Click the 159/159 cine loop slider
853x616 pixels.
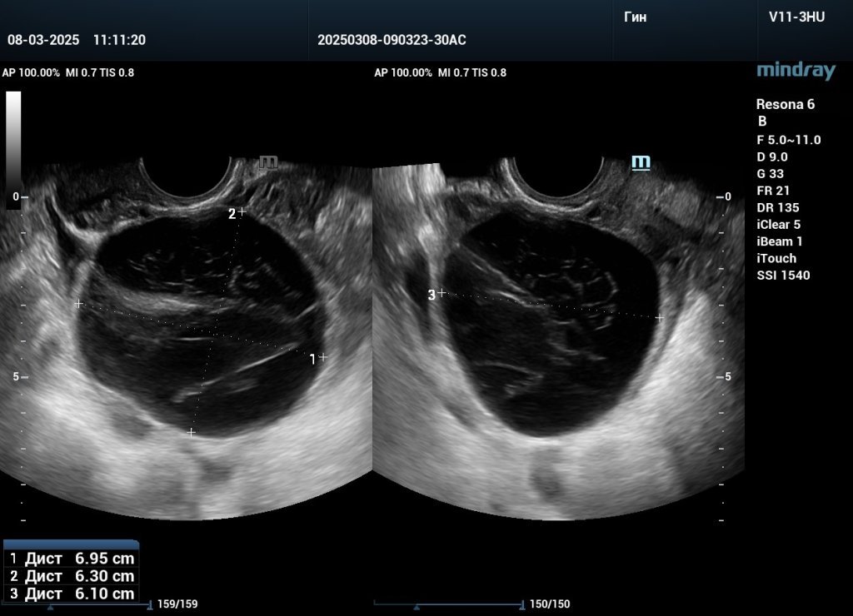pos(76,604)
